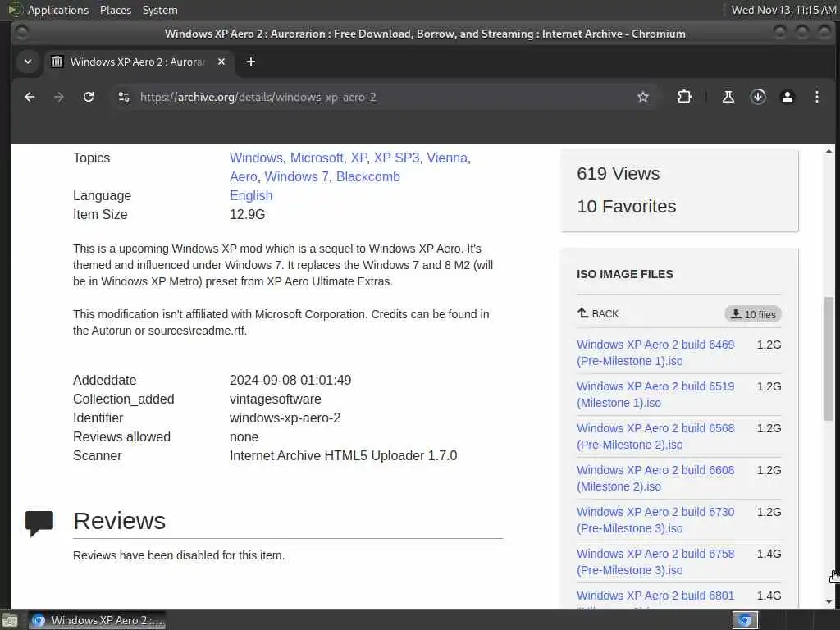Screen dimensions: 840x630
Task: Open the System menu
Action: pyautogui.click(x=160, y=10)
